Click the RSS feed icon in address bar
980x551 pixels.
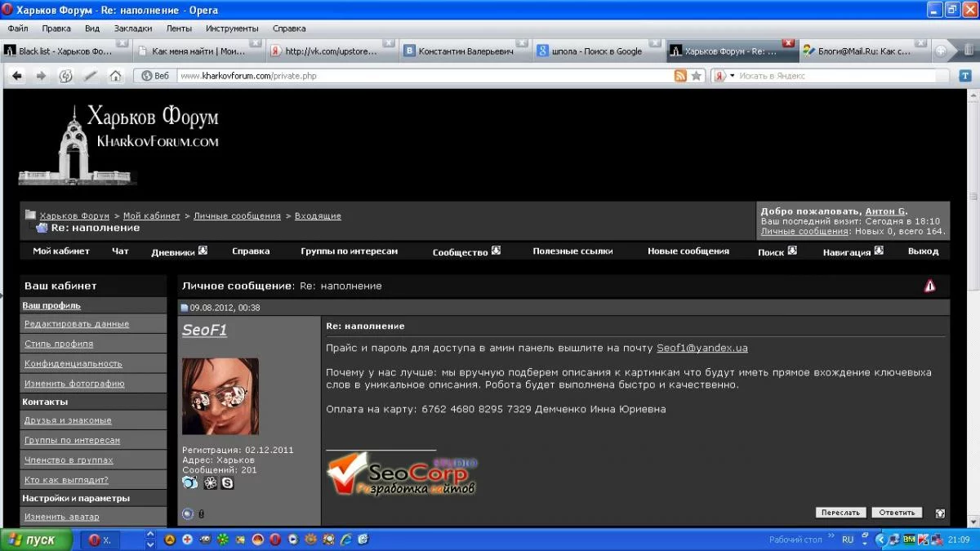680,76
